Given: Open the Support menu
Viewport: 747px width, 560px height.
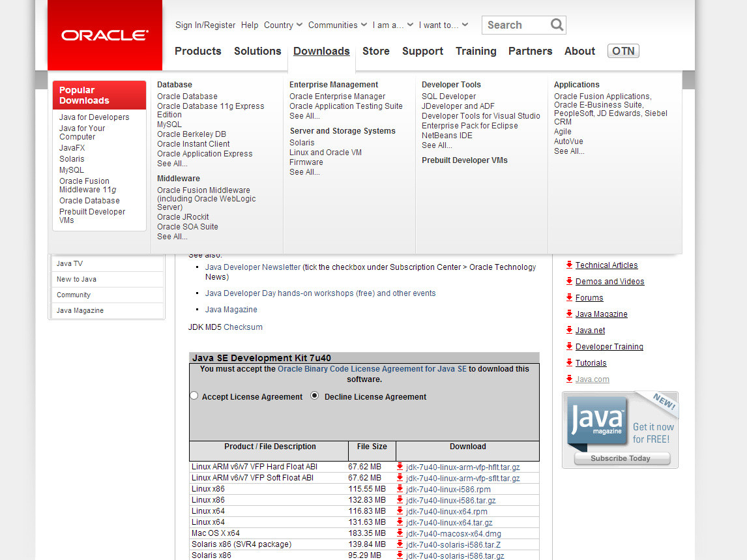Looking at the screenshot, I should (x=422, y=51).
